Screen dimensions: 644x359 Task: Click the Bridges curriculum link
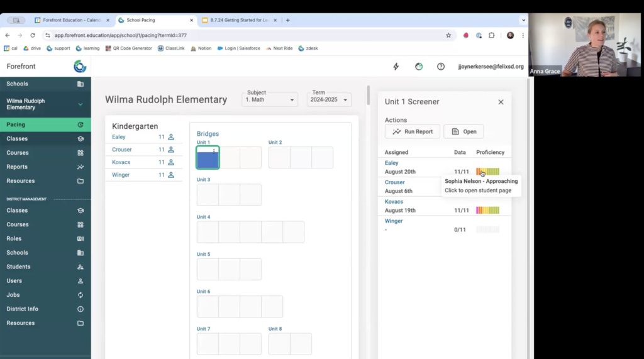coord(208,134)
